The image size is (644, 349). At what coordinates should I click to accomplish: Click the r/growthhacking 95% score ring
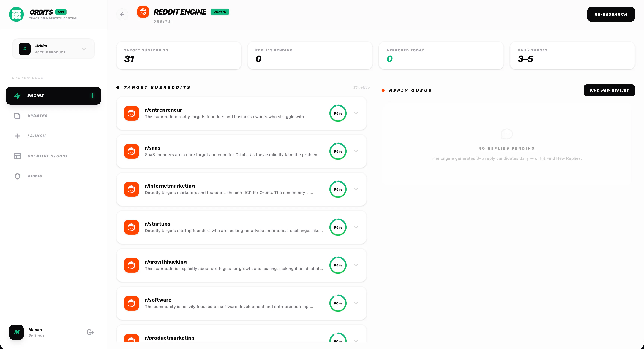click(x=338, y=265)
